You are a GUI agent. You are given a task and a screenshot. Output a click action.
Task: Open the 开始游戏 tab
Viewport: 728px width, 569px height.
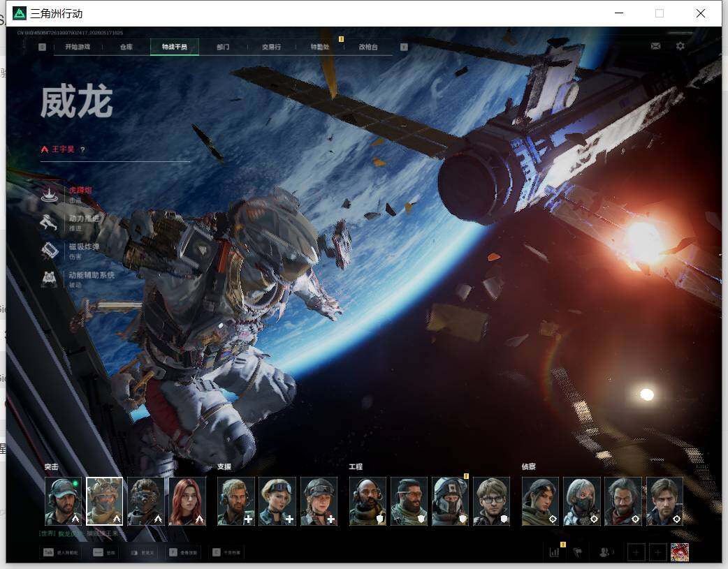78,47
